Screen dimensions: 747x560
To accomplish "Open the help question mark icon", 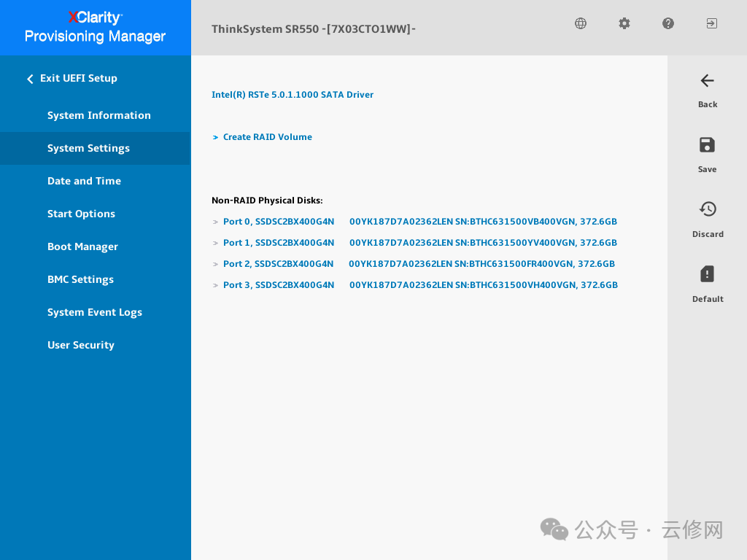I will [x=668, y=23].
